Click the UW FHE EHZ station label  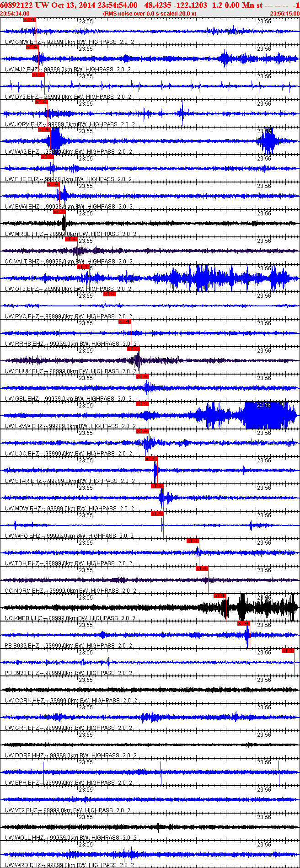click(22, 179)
